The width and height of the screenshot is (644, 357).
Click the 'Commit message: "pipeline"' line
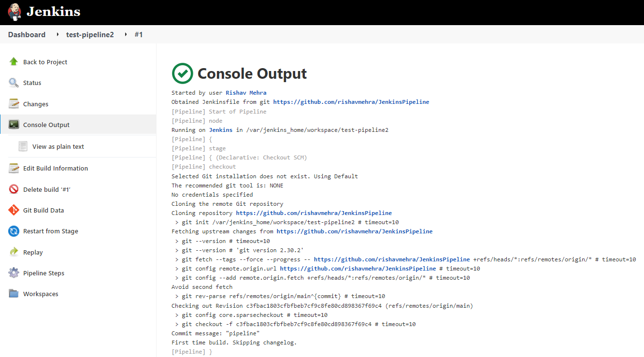(215, 333)
